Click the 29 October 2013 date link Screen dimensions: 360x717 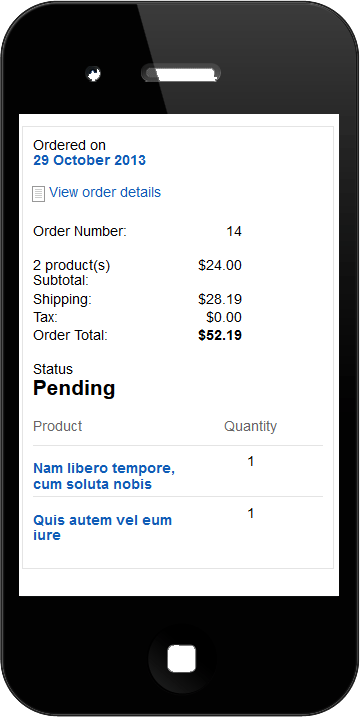click(x=90, y=161)
